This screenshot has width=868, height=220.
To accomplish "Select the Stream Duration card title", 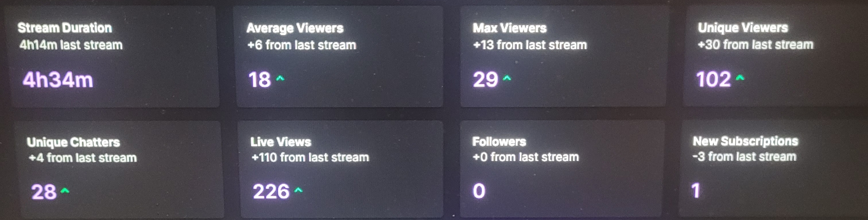I will [x=65, y=28].
